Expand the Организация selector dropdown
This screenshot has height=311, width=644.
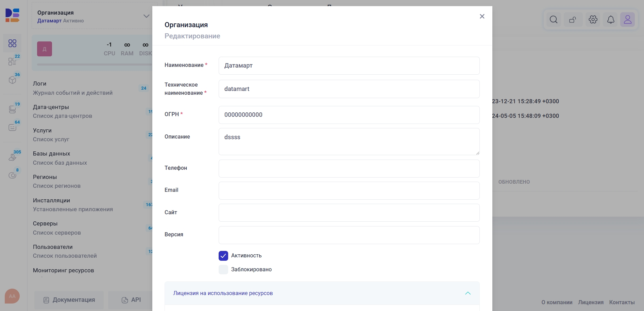(146, 16)
